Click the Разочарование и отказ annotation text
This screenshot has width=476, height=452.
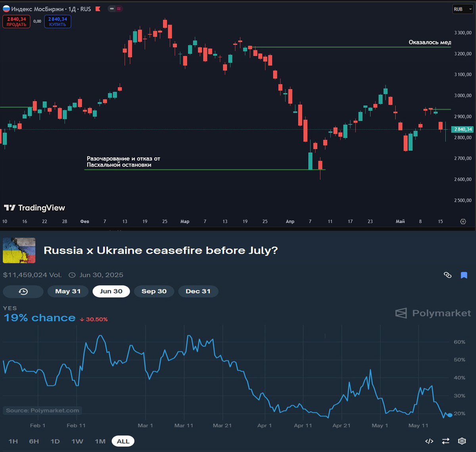(x=124, y=161)
